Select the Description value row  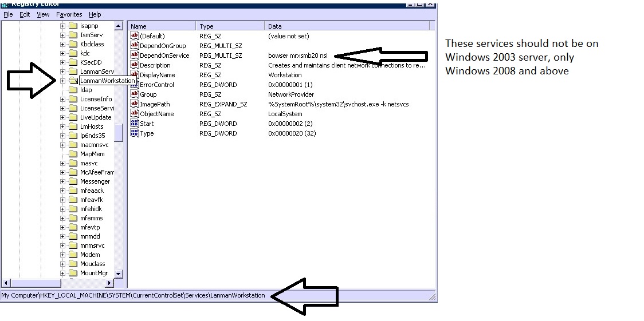[x=155, y=65]
